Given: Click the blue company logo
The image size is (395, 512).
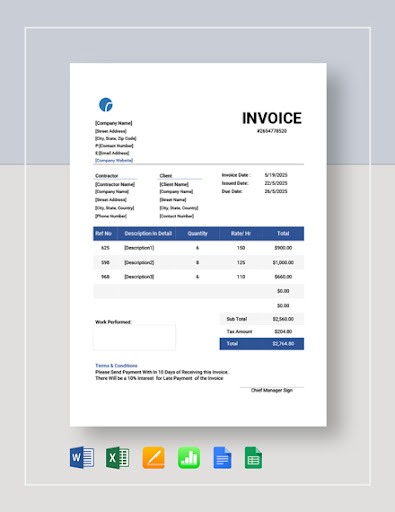Looking at the screenshot, I should pos(106,105).
